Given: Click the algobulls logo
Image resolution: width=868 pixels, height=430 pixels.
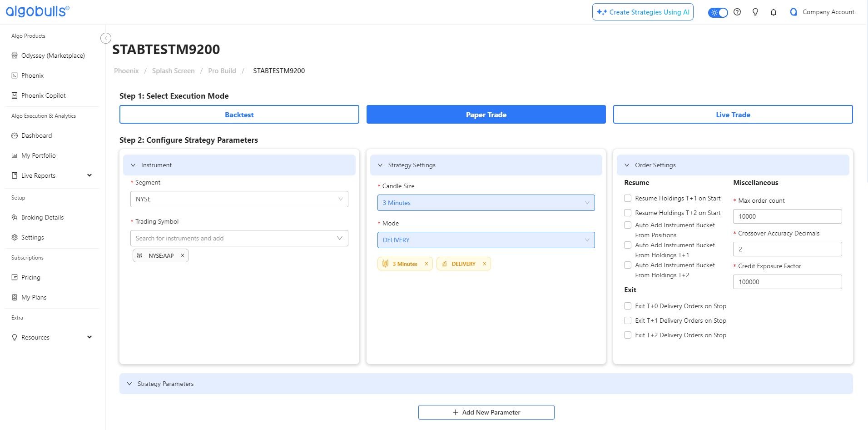Looking at the screenshot, I should [x=38, y=11].
